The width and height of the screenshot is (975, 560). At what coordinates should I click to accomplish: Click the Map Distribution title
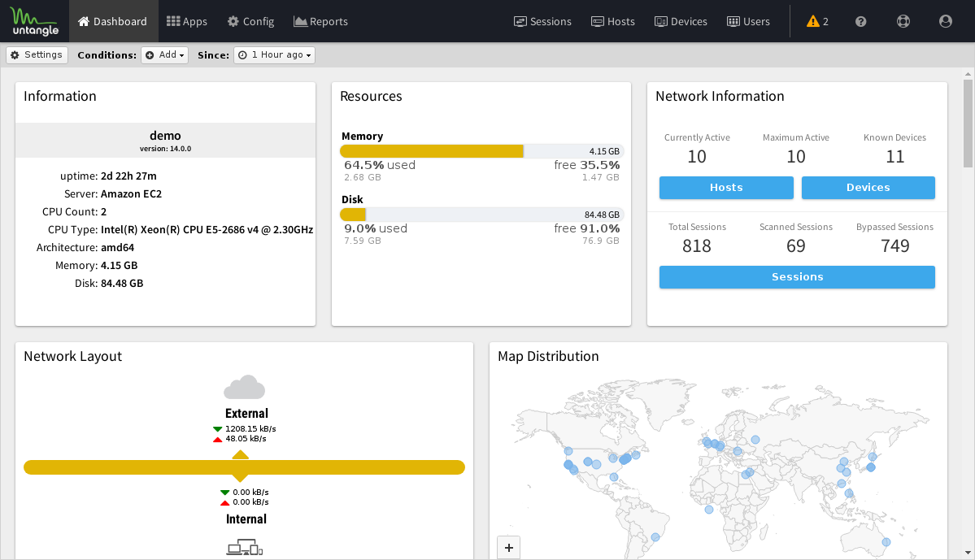pos(548,356)
